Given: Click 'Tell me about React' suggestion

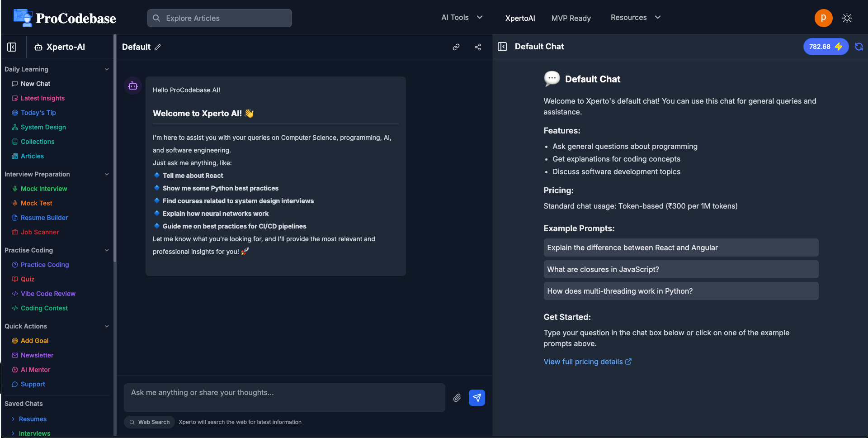Looking at the screenshot, I should click(x=193, y=176).
